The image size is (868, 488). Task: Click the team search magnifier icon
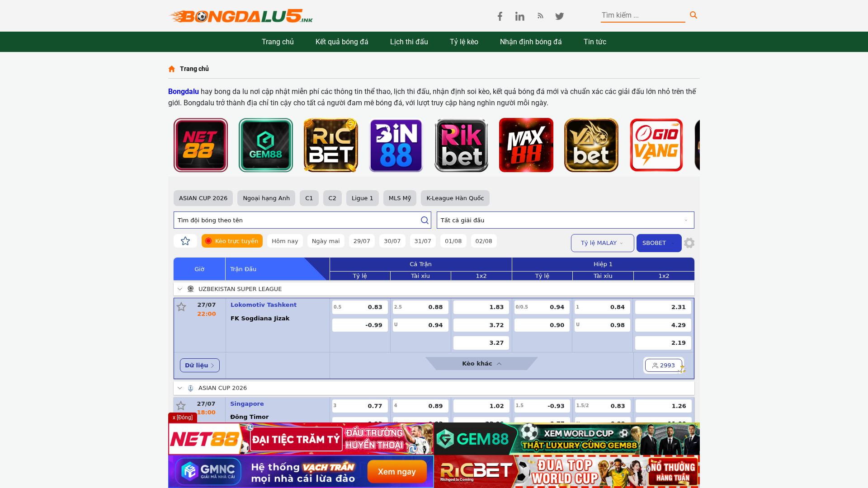click(425, 220)
